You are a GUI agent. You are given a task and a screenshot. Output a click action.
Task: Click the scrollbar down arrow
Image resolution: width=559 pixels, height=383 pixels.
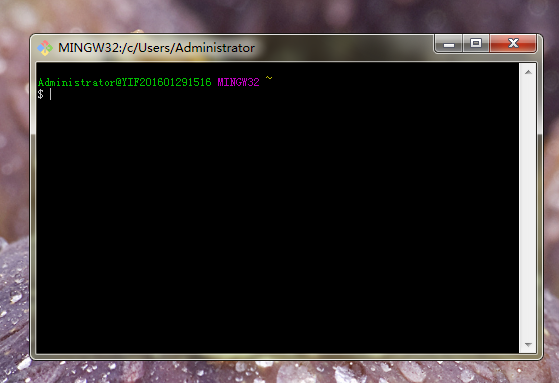point(528,344)
